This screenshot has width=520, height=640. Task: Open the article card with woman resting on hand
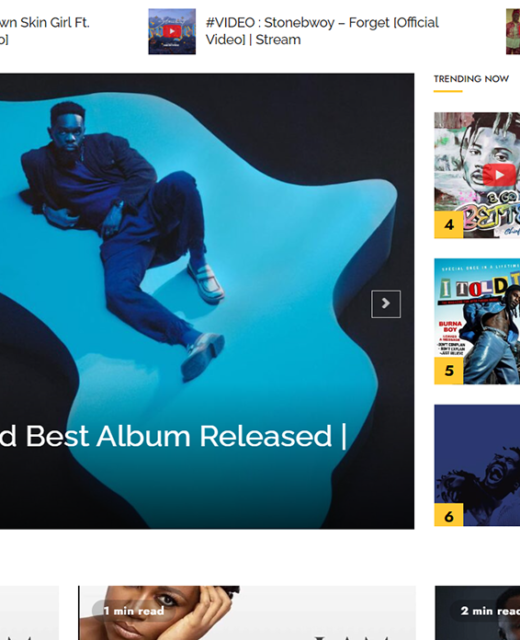coord(247,613)
